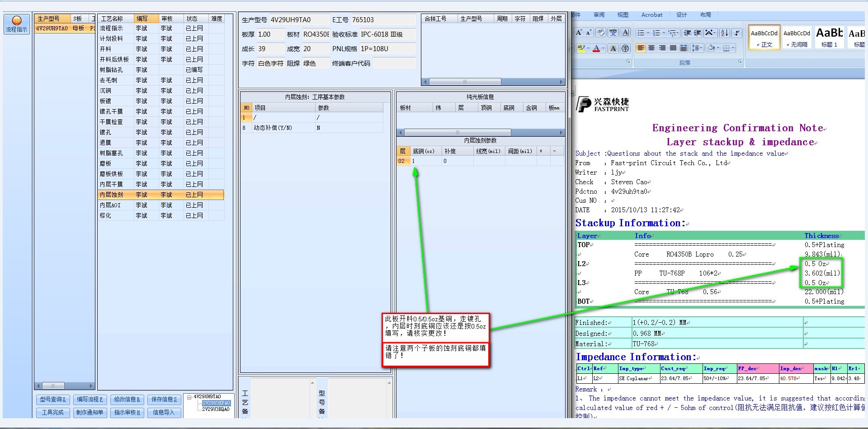Toggle show paragraph marks icon

[x=737, y=33]
